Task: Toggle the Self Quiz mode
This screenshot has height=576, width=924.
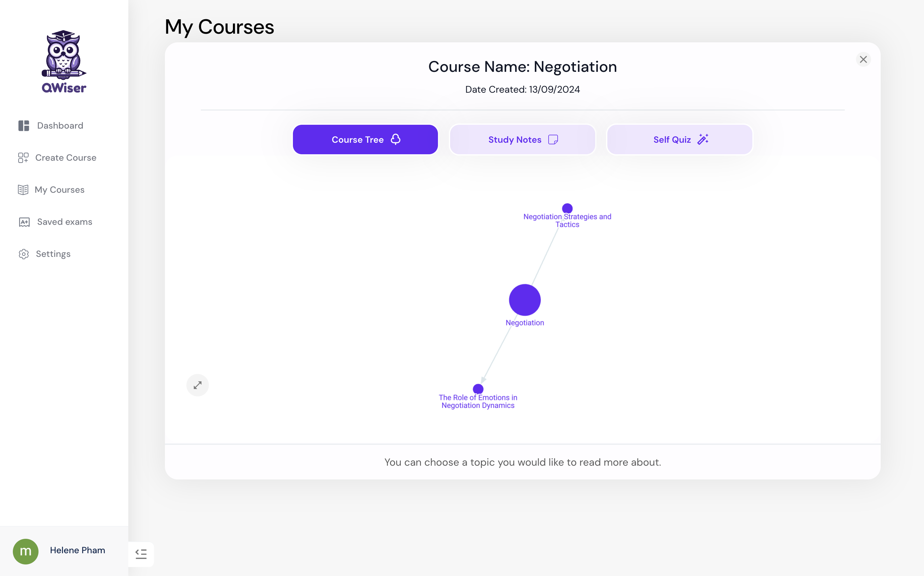Action: point(680,140)
